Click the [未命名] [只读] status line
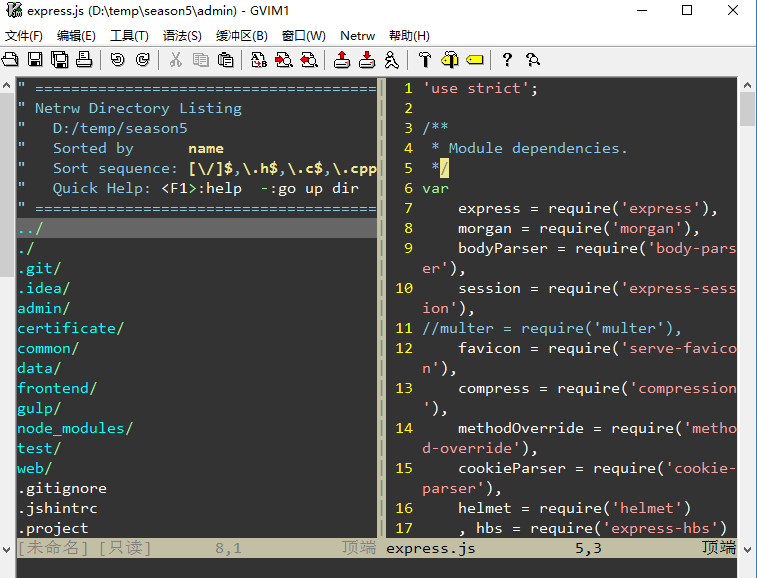 197,548
